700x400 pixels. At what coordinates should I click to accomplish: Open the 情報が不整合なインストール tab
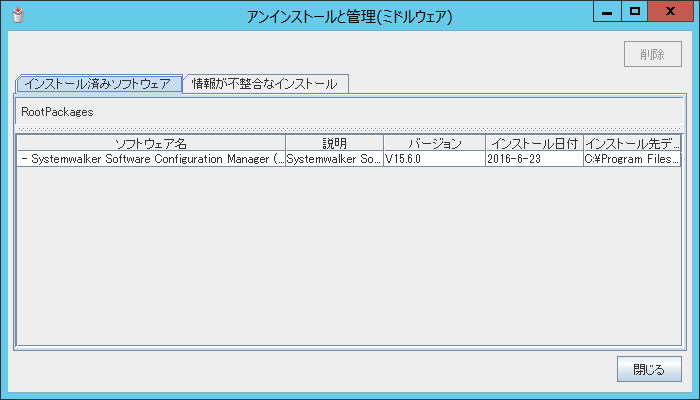tap(265, 83)
